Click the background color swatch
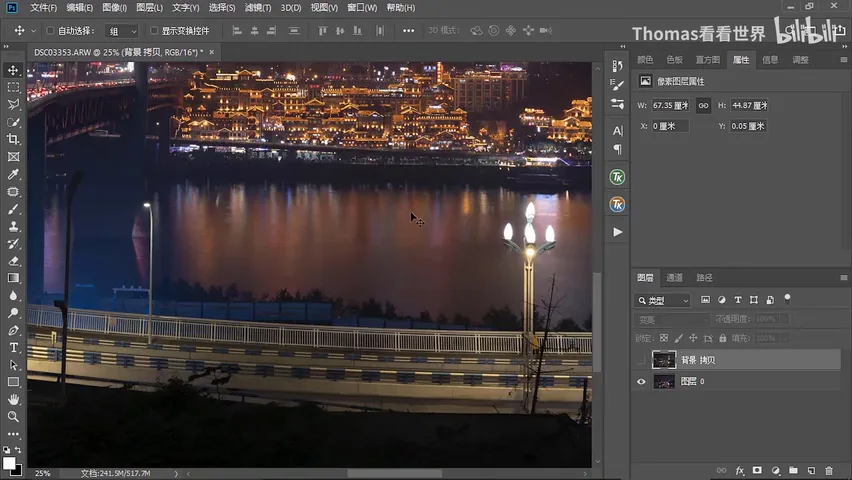 20,471
